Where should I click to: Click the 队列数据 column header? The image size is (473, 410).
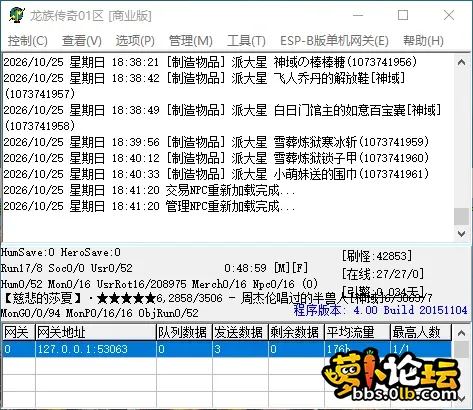coord(184,332)
